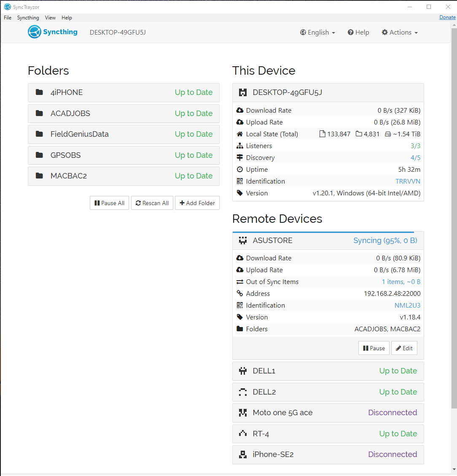The height and width of the screenshot is (476, 457).
Task: Open the Help menu in menu bar
Action: pyautogui.click(x=67, y=18)
